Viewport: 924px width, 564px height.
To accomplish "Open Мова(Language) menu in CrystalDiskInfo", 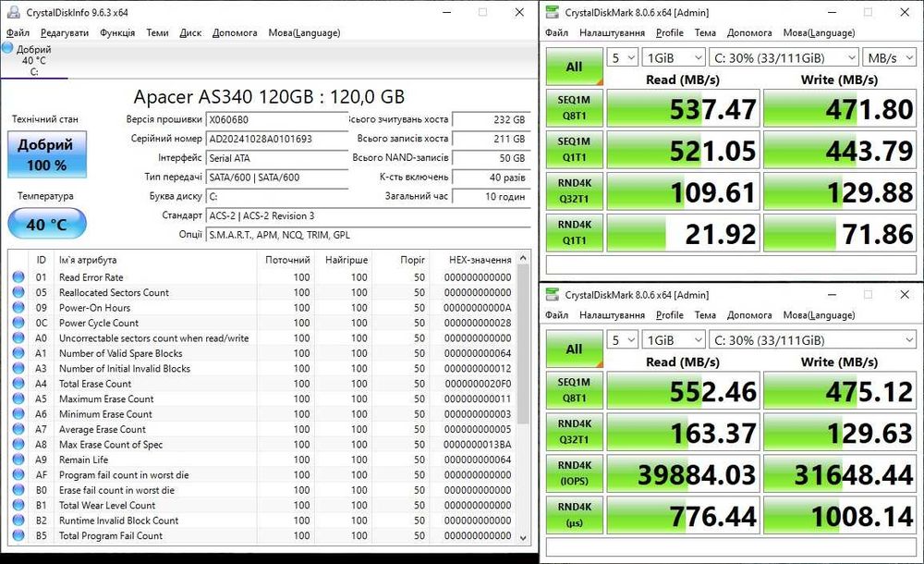I will pyautogui.click(x=304, y=32).
